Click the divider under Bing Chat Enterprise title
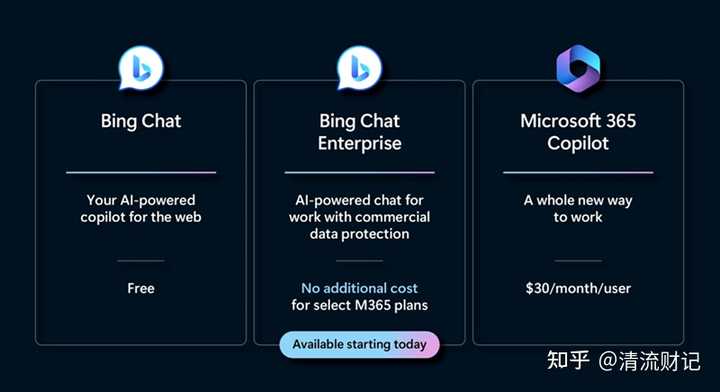This screenshot has width=720, height=392. 360,173
